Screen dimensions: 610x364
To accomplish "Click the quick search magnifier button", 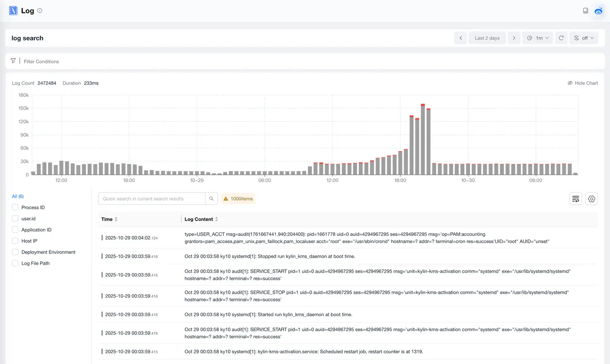I will 211,199.
